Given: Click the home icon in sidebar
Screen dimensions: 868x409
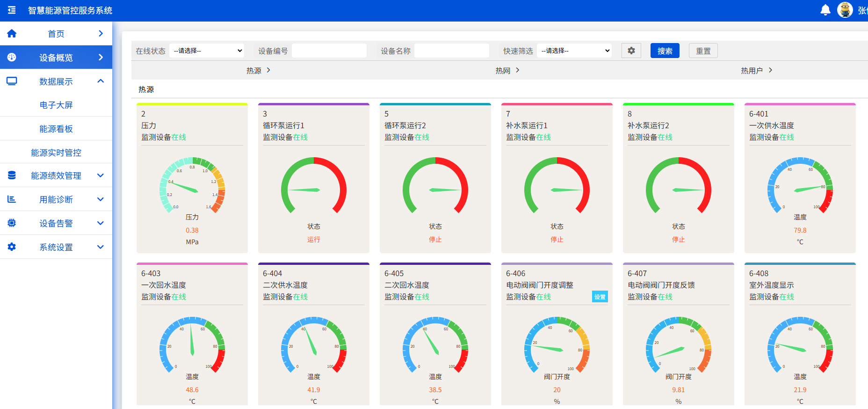Looking at the screenshot, I should [12, 34].
